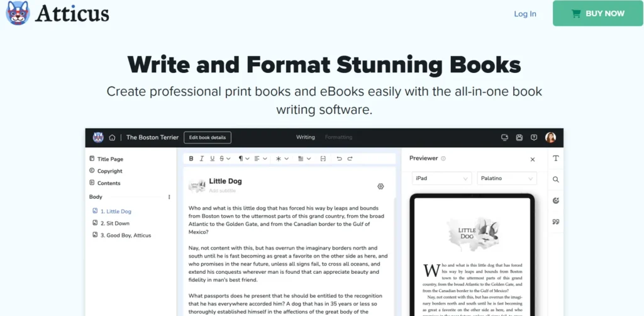The height and width of the screenshot is (316, 644).
Task: Expand the Palatino font dropdown
Action: (x=507, y=178)
